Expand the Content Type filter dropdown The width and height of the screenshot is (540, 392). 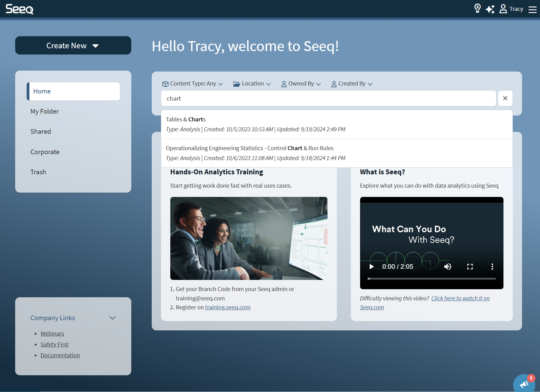coord(193,84)
